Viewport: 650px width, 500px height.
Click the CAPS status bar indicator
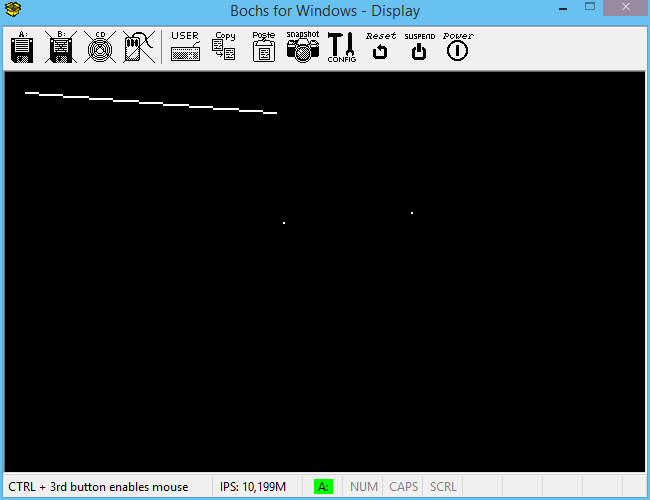coord(403,486)
